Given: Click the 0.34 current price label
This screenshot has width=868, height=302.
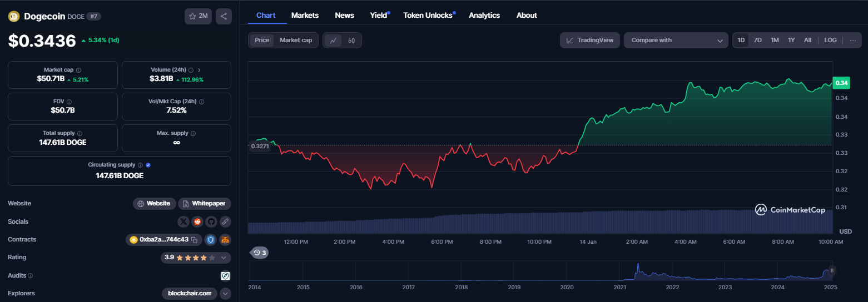Looking at the screenshot, I should [841, 83].
